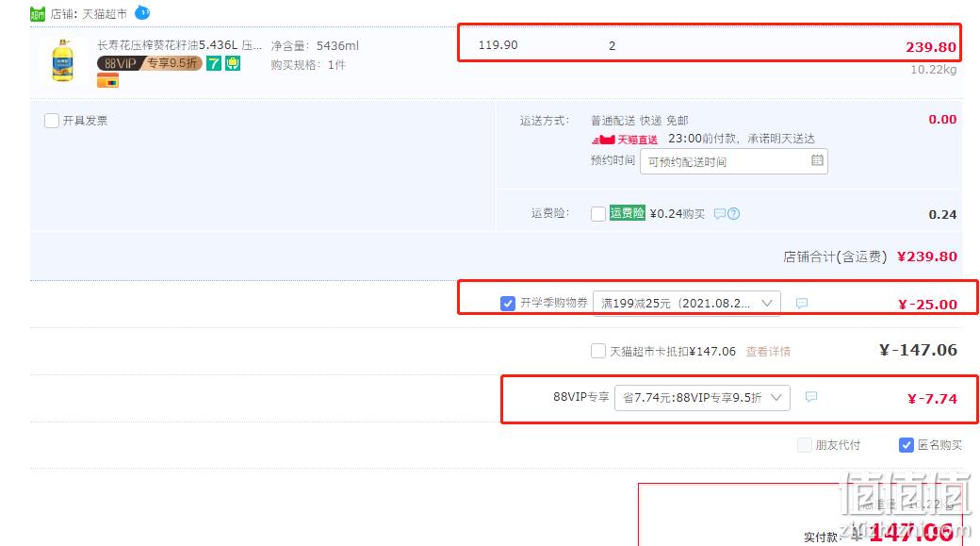980x546 pixels.
Task: Click the red 天猫直送 badge
Action: click(x=625, y=140)
